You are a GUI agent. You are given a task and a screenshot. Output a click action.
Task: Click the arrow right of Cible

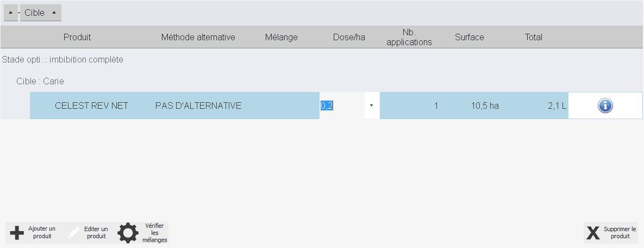click(53, 13)
